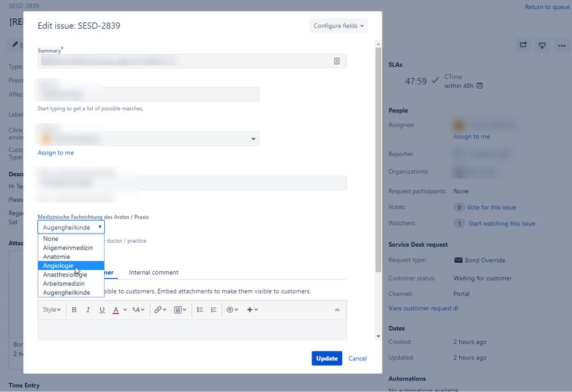Apply red text color button
The width and height of the screenshot is (572, 392).
(x=116, y=310)
